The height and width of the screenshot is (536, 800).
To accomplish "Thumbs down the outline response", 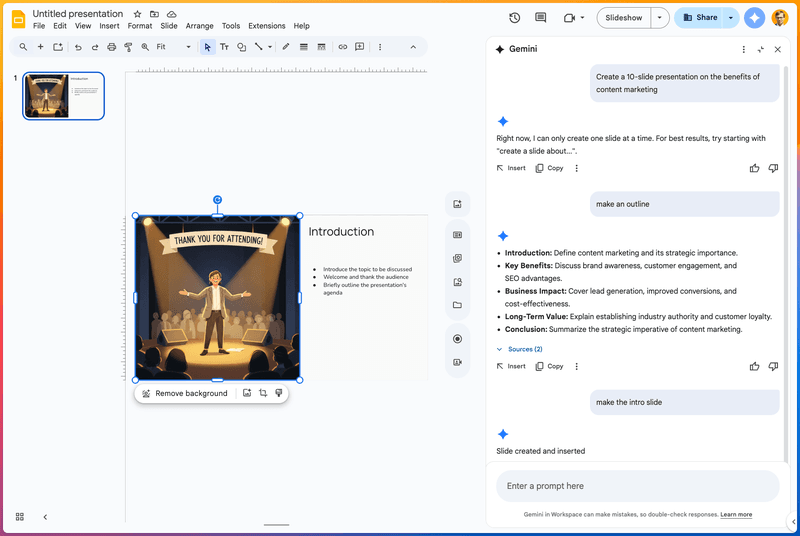I will point(773,366).
